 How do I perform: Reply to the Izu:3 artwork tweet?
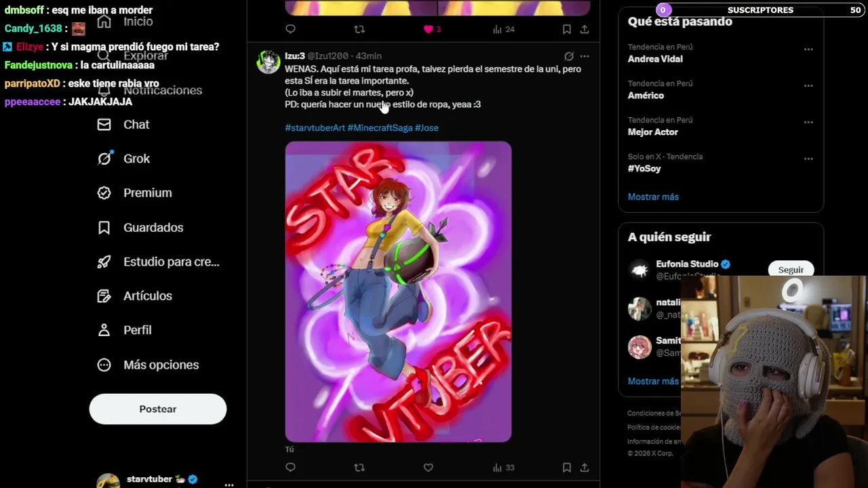pos(290,468)
